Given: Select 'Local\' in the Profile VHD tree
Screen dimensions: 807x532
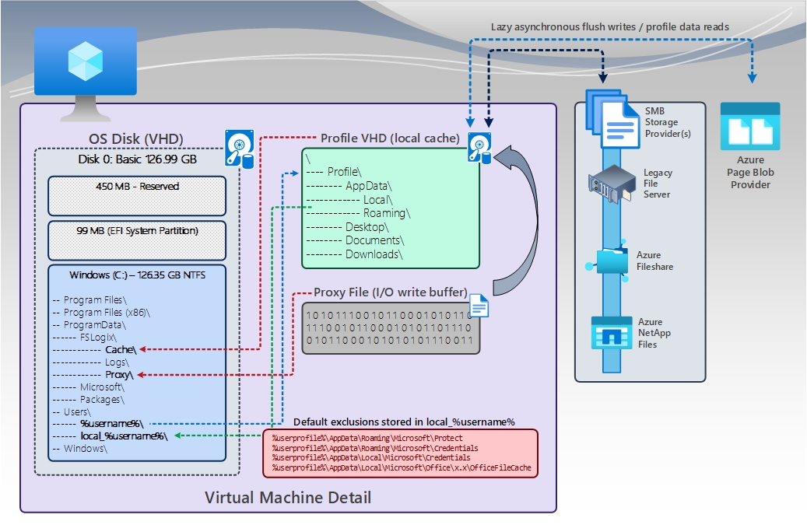Looking at the screenshot, I should click(x=349, y=200).
